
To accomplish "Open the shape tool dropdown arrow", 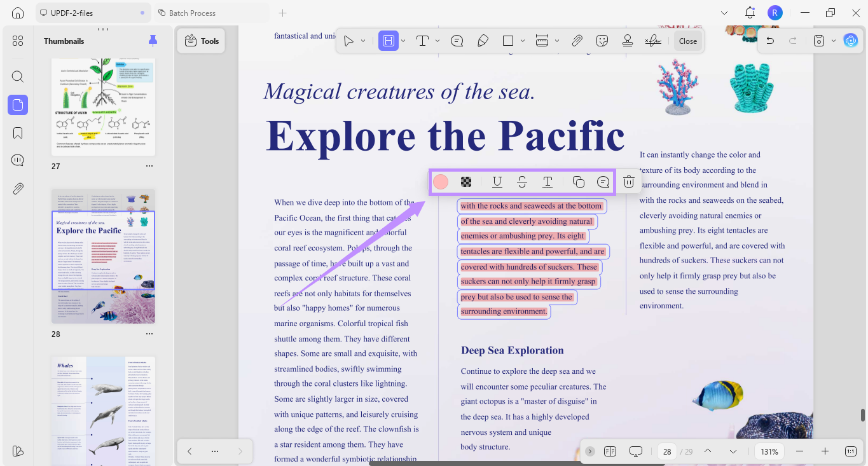I will click(523, 41).
